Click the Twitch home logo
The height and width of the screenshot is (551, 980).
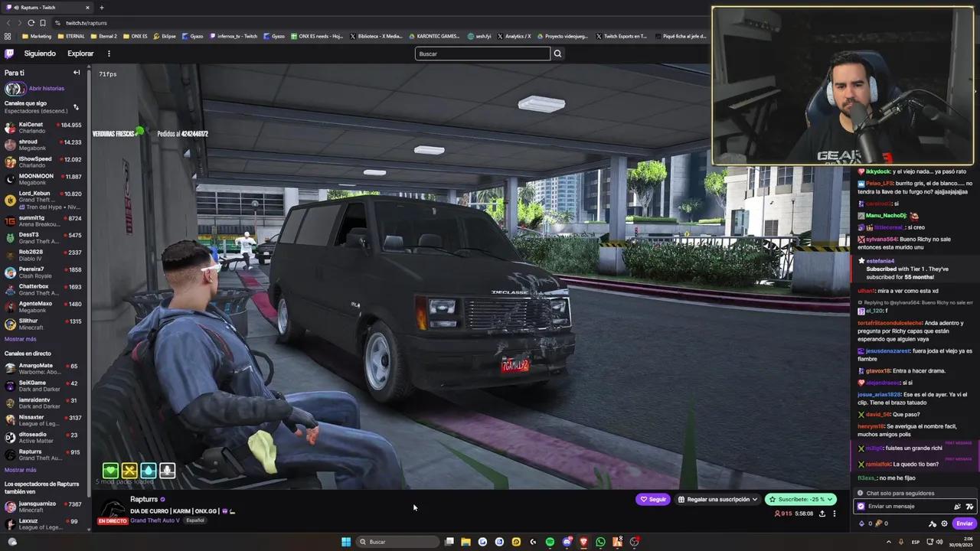(x=9, y=54)
